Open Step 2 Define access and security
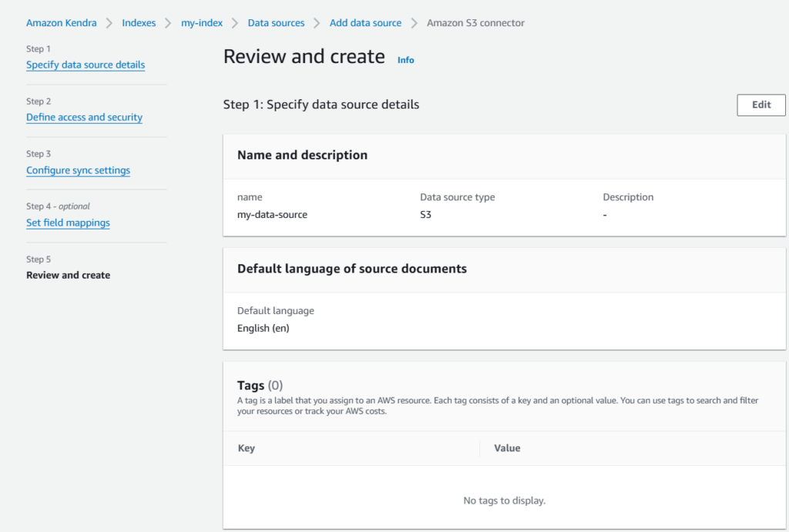 click(84, 118)
